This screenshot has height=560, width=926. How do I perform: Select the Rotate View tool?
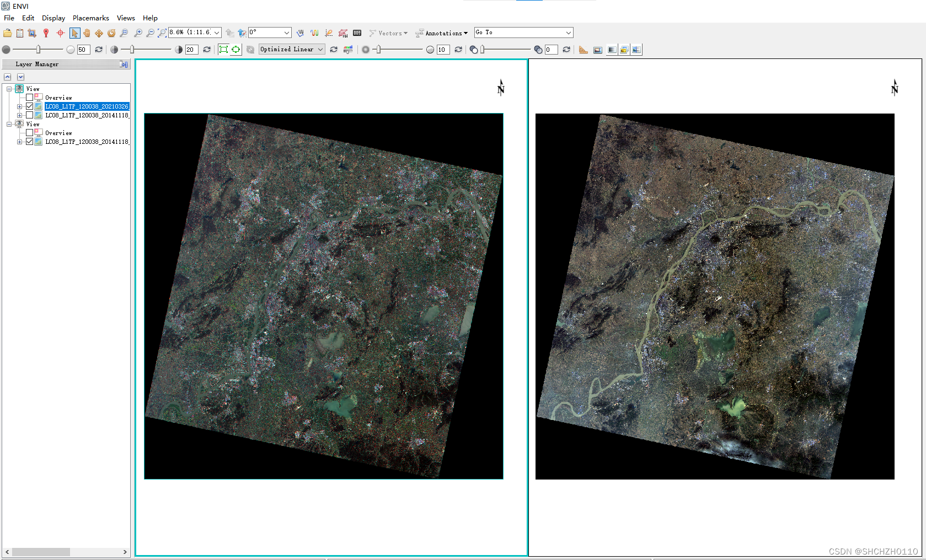[x=111, y=33]
